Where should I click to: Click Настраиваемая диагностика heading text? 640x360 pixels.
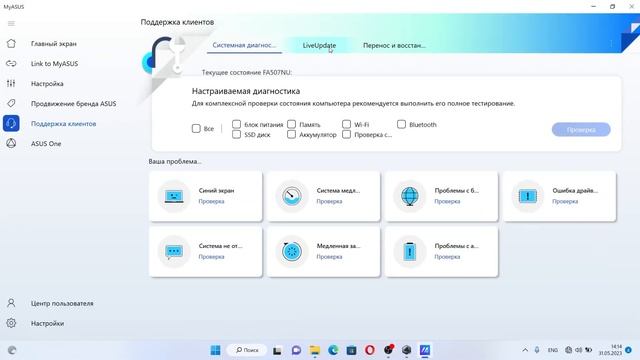pyautogui.click(x=246, y=91)
